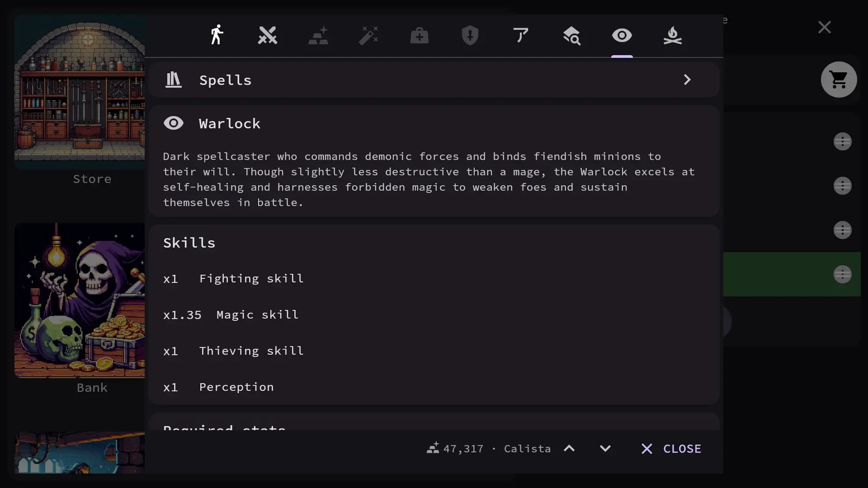
Task: Select the walking person class tab
Action: [x=217, y=35]
